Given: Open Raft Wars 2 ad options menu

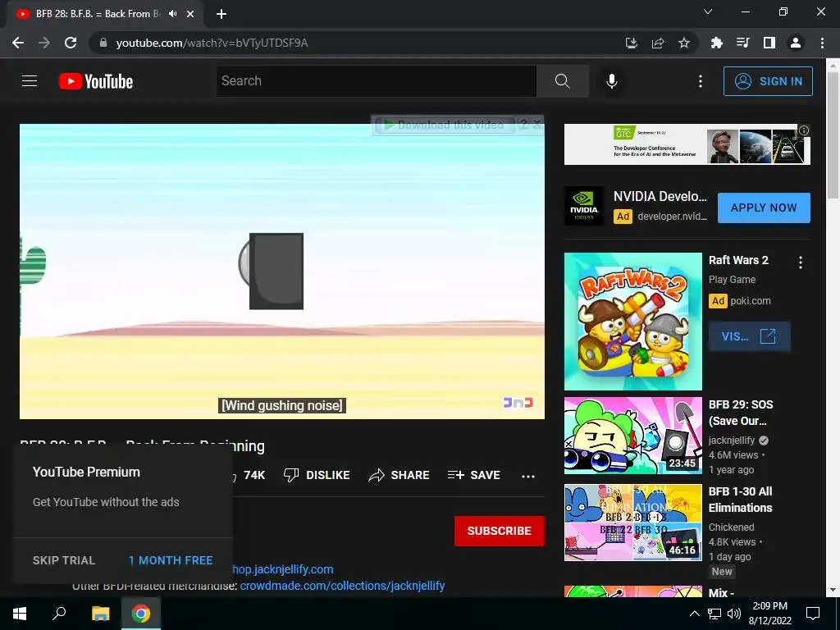Looking at the screenshot, I should pos(801,262).
